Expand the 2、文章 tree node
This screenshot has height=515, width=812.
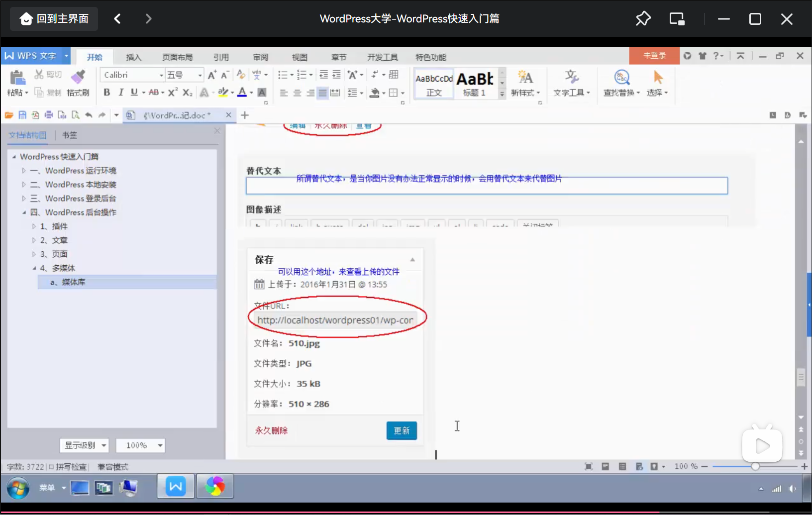pyautogui.click(x=34, y=240)
